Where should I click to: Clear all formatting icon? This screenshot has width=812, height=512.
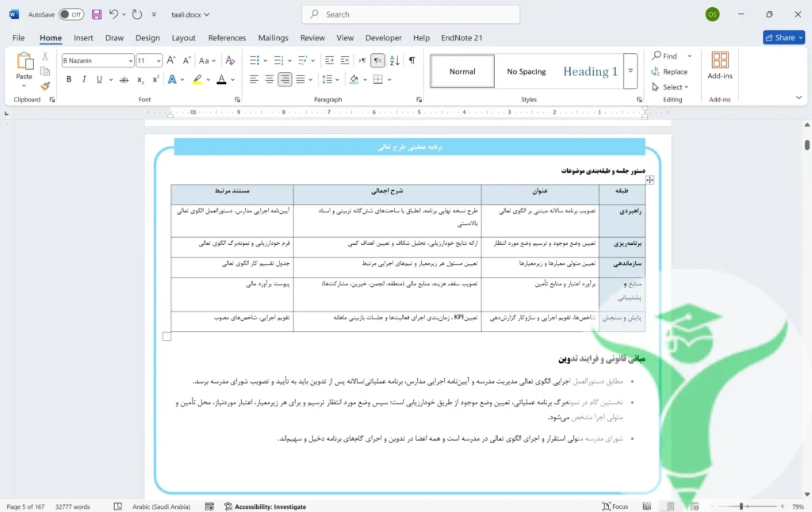point(230,60)
